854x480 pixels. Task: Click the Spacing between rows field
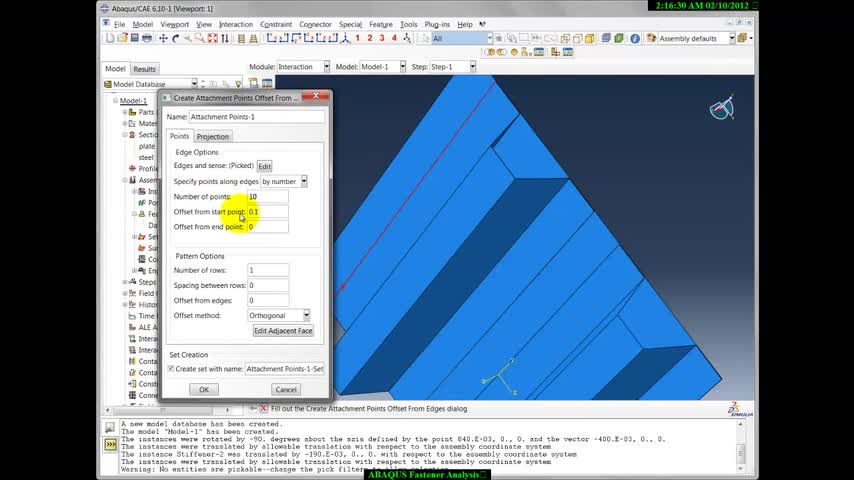click(x=268, y=285)
